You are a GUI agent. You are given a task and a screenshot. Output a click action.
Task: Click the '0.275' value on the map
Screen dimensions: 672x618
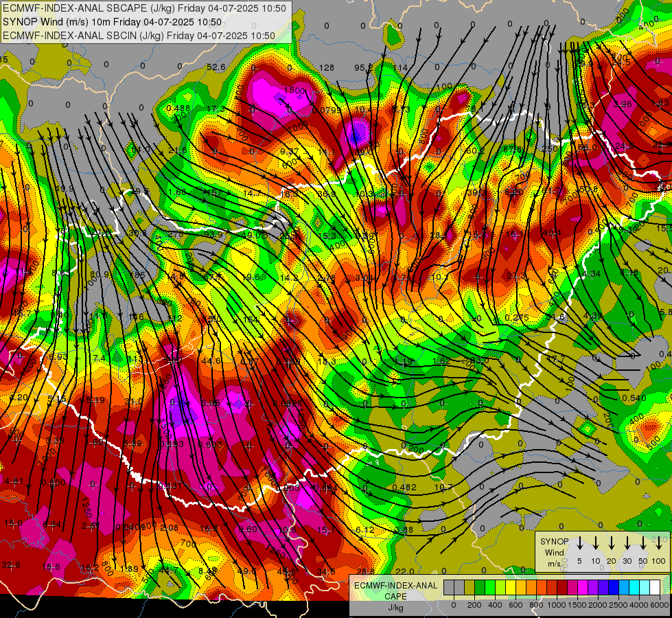pyautogui.click(x=517, y=317)
